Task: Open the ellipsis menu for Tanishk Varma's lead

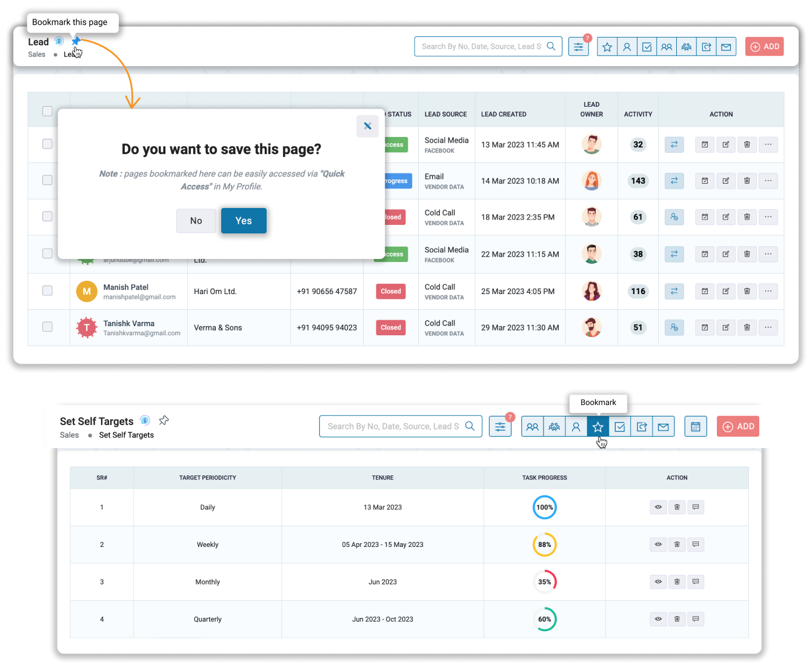Action: point(768,327)
